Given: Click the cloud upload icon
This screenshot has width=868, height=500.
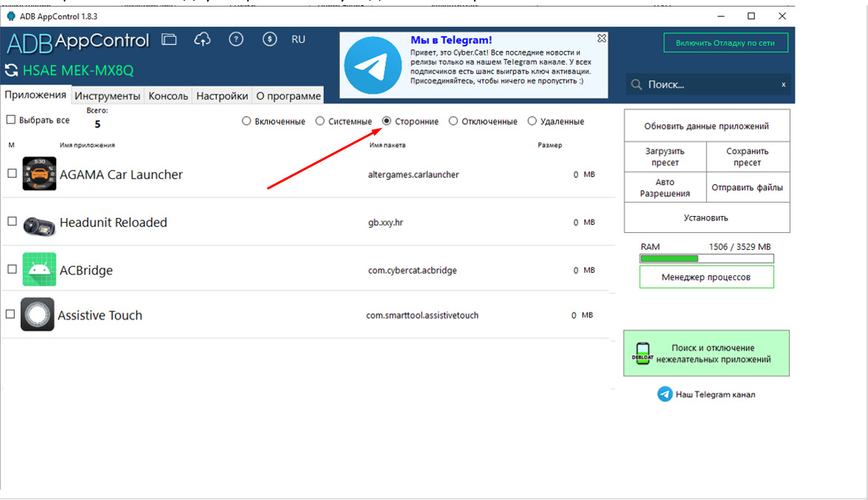Looking at the screenshot, I should pos(202,39).
